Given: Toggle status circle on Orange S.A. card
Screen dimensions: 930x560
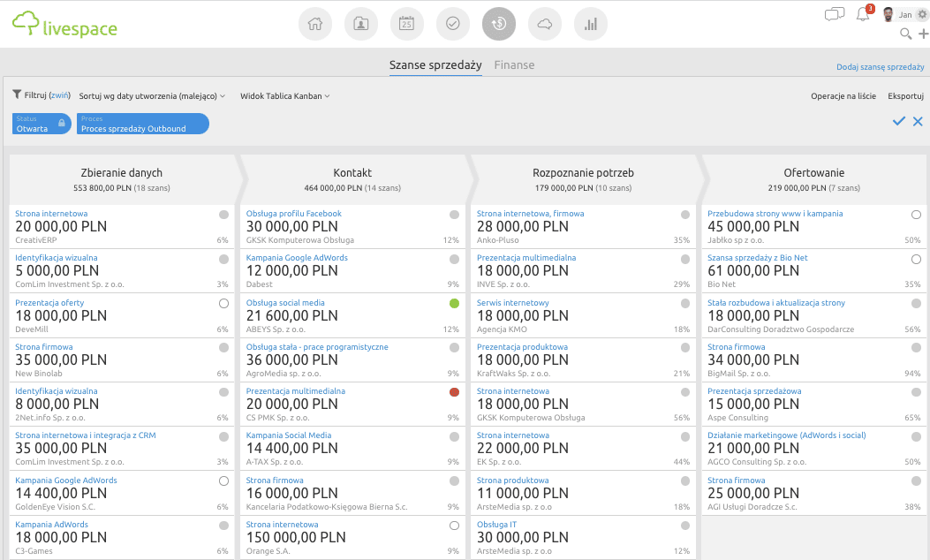Looking at the screenshot, I should 454,526.
